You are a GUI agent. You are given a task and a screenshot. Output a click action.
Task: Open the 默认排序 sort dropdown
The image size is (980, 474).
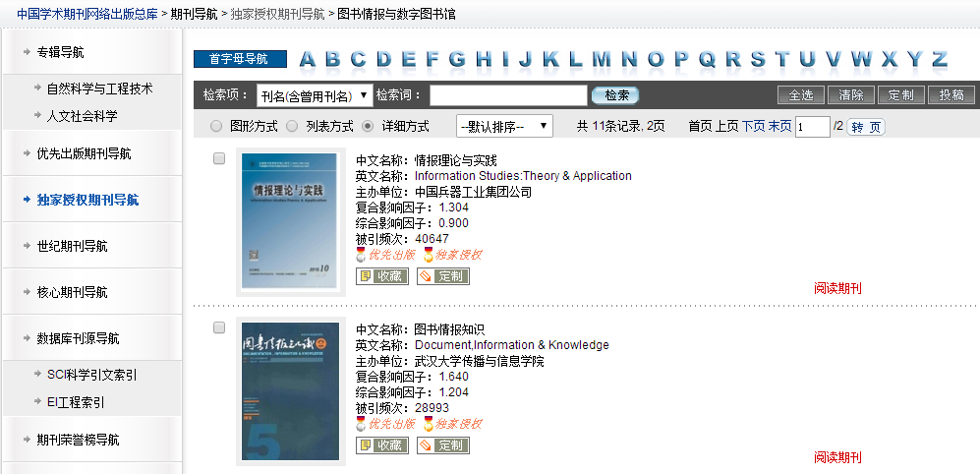pos(504,127)
